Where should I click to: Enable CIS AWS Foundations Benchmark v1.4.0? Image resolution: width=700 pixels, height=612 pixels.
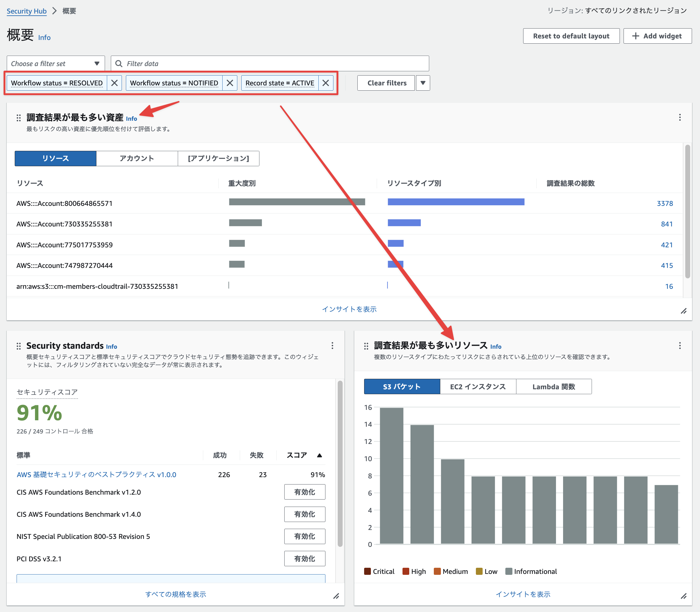(305, 514)
